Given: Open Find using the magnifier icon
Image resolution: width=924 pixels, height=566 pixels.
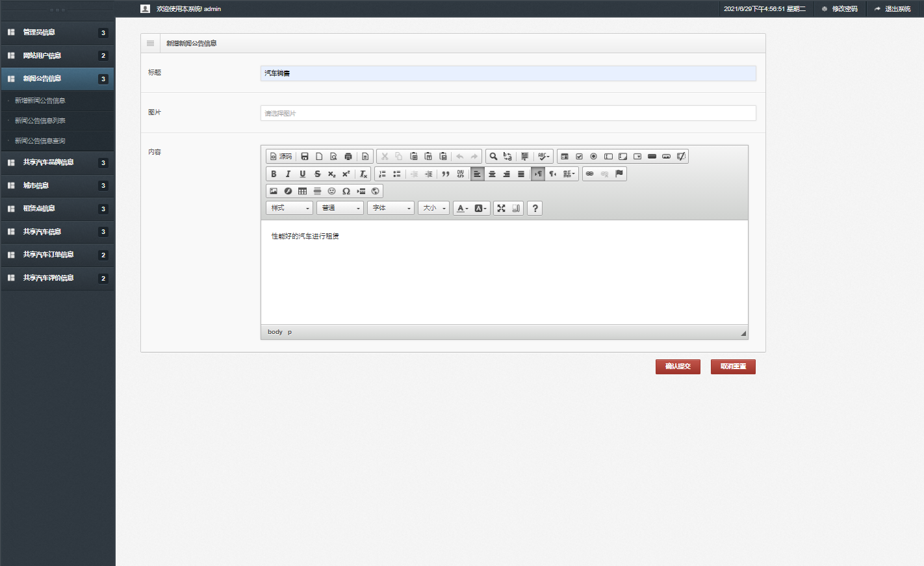Looking at the screenshot, I should pyautogui.click(x=493, y=157).
